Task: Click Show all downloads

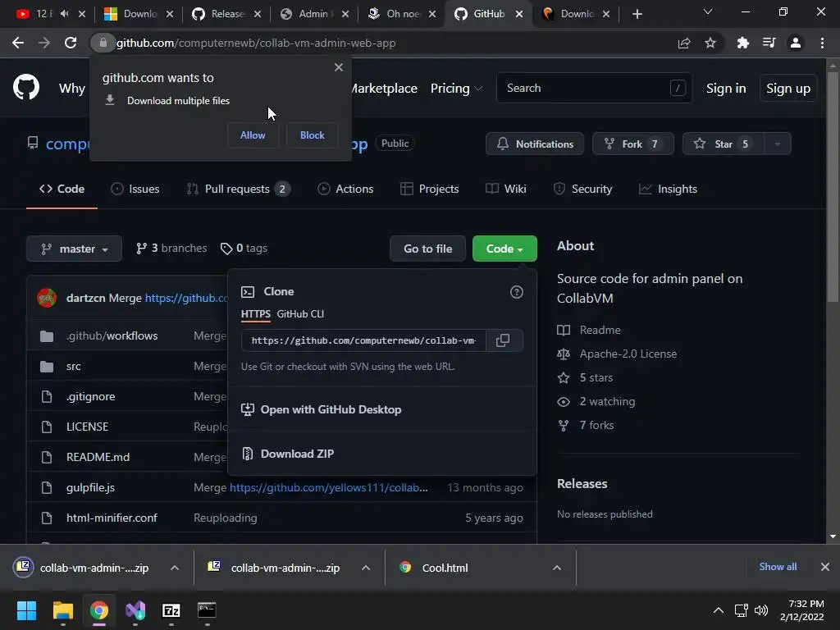Action: click(778, 567)
